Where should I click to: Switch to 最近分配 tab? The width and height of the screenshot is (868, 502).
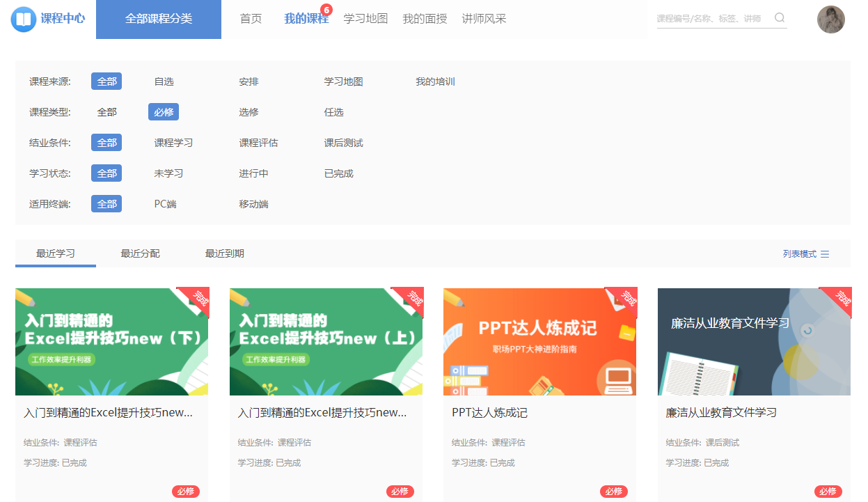pos(140,253)
